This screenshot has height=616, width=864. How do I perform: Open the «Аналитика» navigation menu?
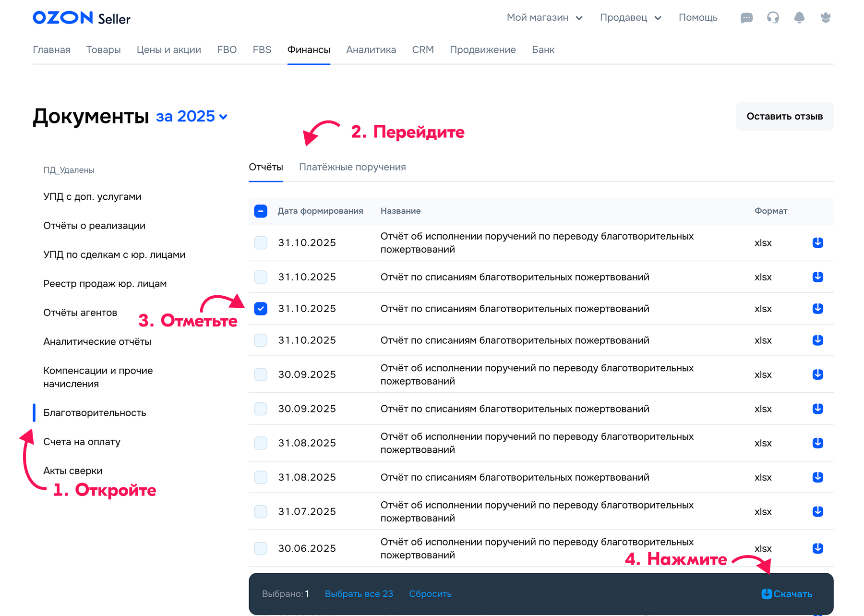[x=371, y=50]
